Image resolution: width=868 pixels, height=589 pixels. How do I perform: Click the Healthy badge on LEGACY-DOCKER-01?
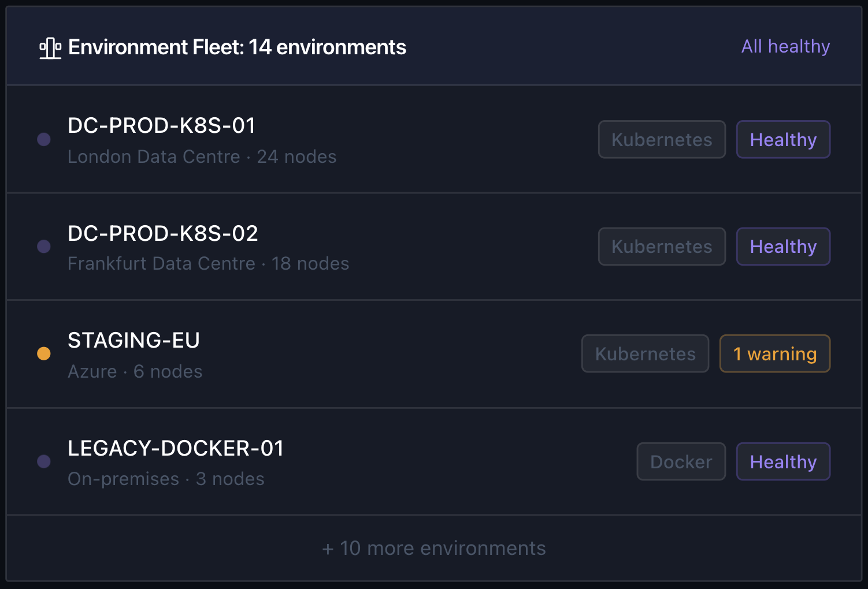pyautogui.click(x=783, y=461)
